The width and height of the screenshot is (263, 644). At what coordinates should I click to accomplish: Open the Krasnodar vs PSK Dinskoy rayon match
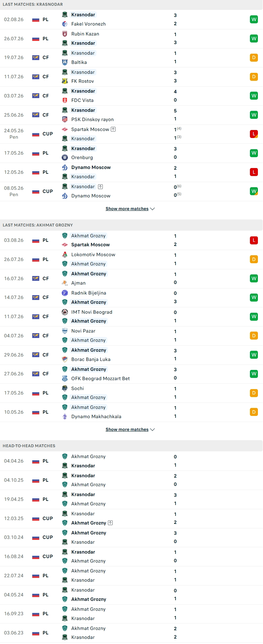[131, 115]
